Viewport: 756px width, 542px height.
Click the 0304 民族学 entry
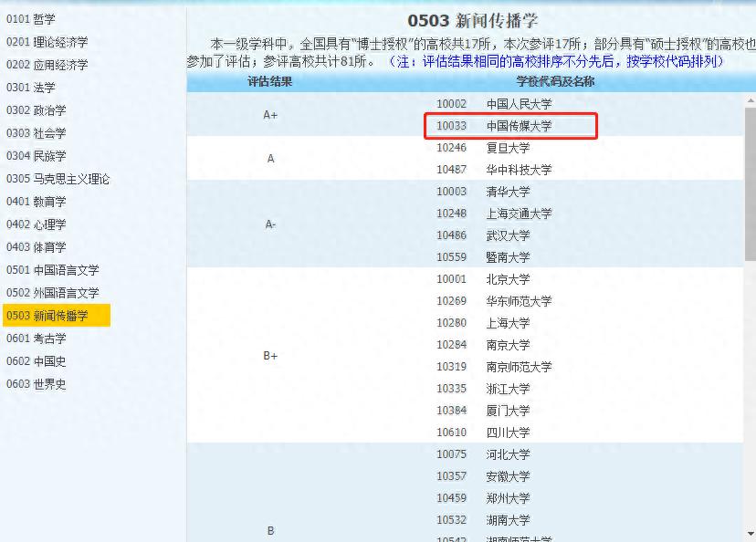tap(37, 155)
